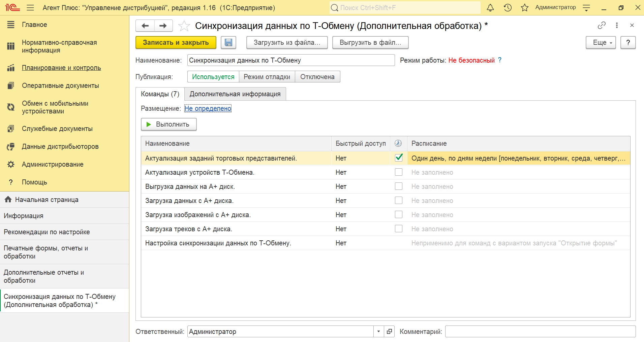Add this form to favorites star
This screenshot has height=342, width=644.
184,26
